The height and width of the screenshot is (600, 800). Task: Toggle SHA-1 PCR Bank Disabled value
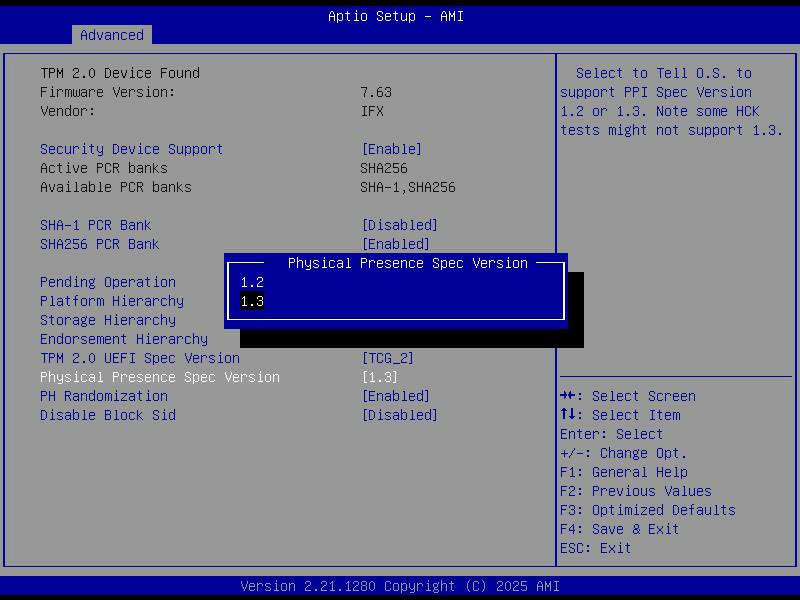click(399, 225)
